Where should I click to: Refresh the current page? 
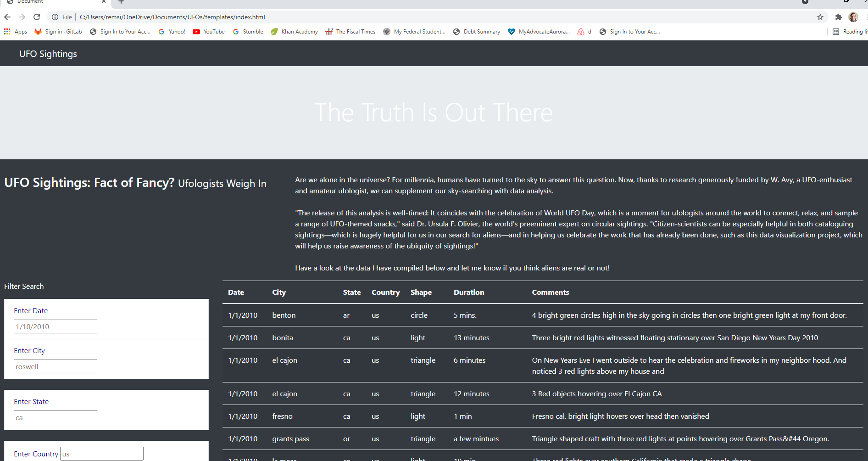click(37, 17)
